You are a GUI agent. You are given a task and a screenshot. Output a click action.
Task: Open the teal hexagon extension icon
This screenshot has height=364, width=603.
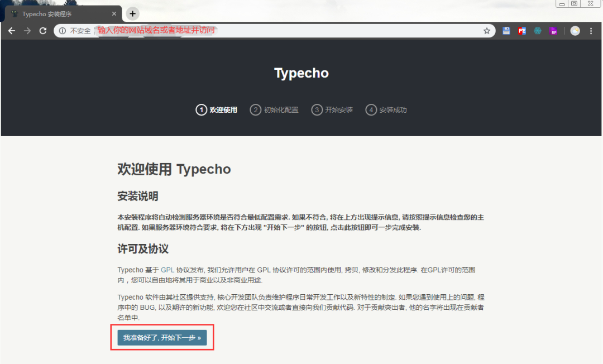point(538,31)
